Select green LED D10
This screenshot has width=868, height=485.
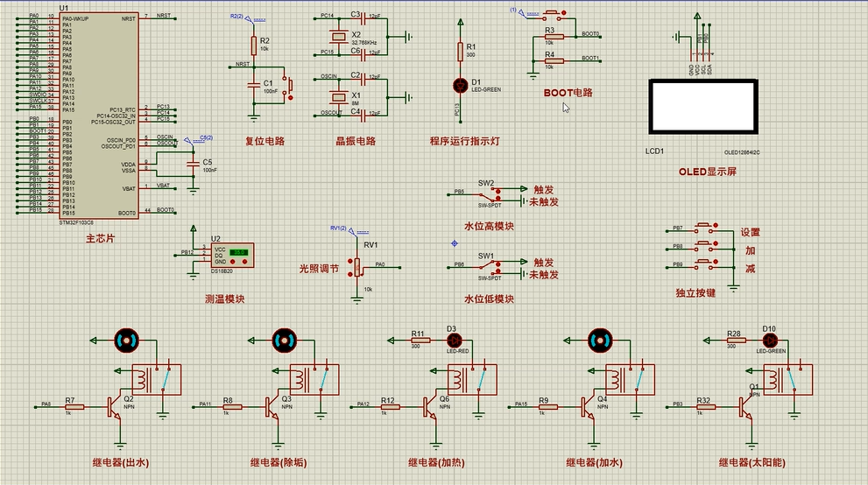pos(770,341)
